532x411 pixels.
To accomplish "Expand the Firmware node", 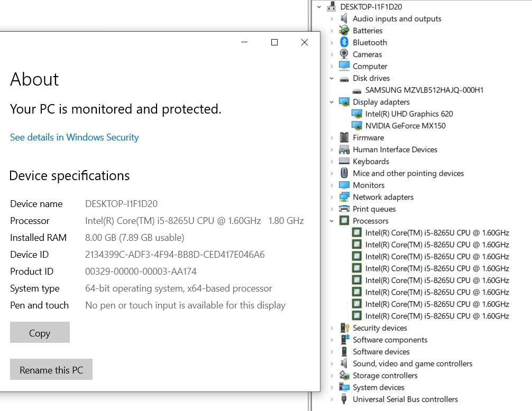I will click(x=332, y=137).
